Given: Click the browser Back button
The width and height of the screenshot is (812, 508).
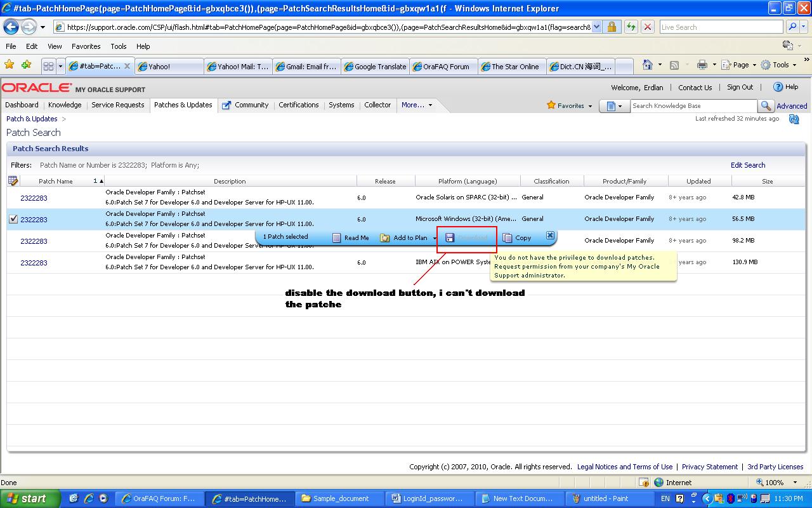Looking at the screenshot, I should [x=11, y=27].
